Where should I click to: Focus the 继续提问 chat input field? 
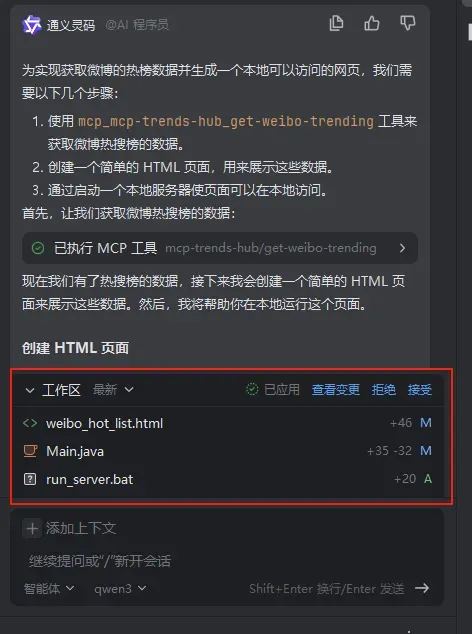click(226, 561)
